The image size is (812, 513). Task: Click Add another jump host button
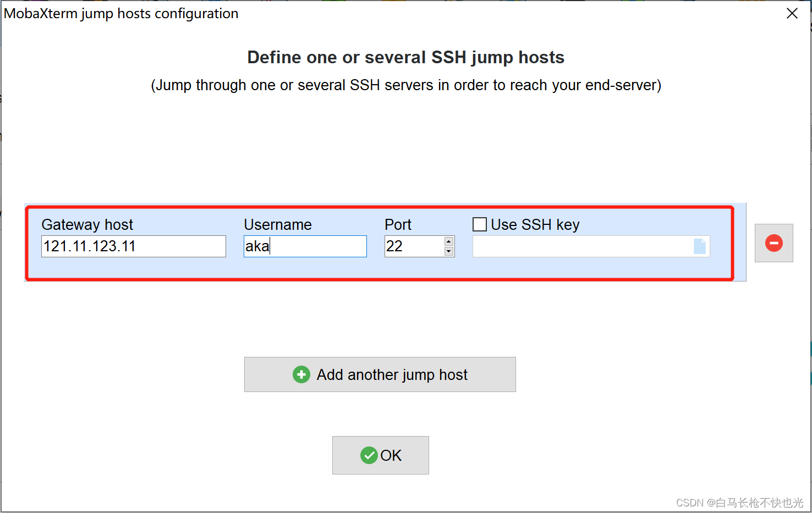point(380,374)
